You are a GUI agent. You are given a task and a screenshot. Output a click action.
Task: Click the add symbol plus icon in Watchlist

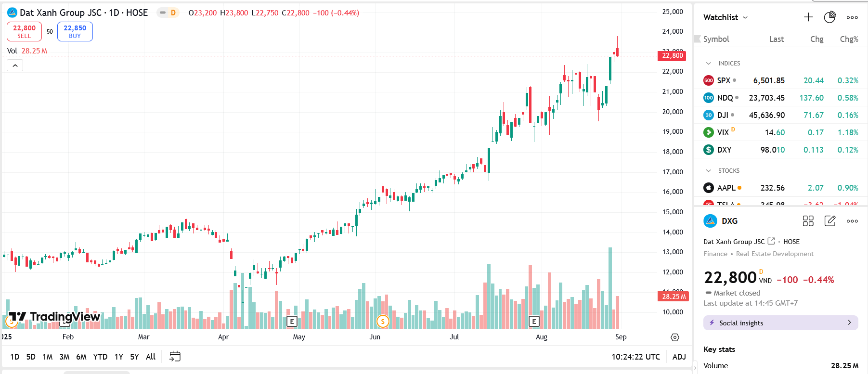pos(808,17)
